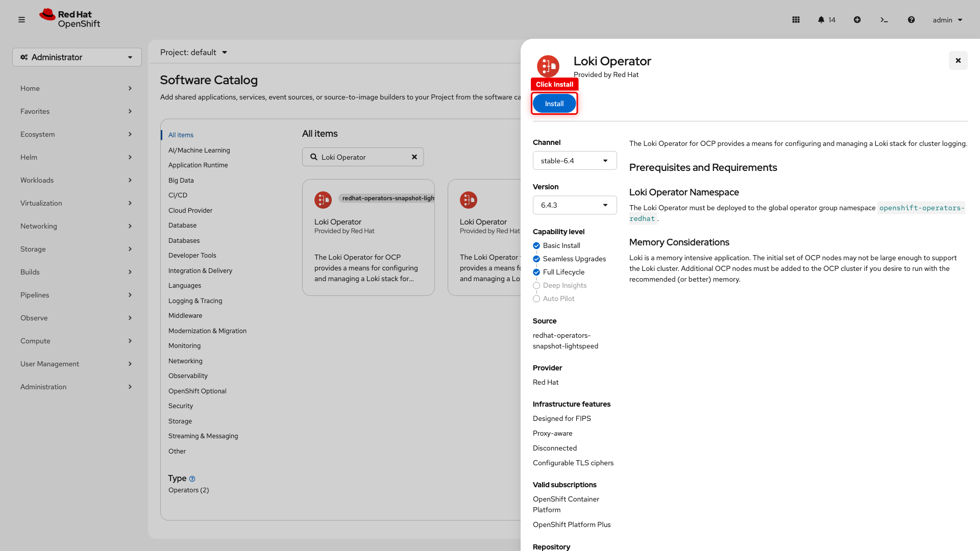Open the Administrator perspective switcher
Viewport: 980px width, 551px height.
click(x=77, y=57)
